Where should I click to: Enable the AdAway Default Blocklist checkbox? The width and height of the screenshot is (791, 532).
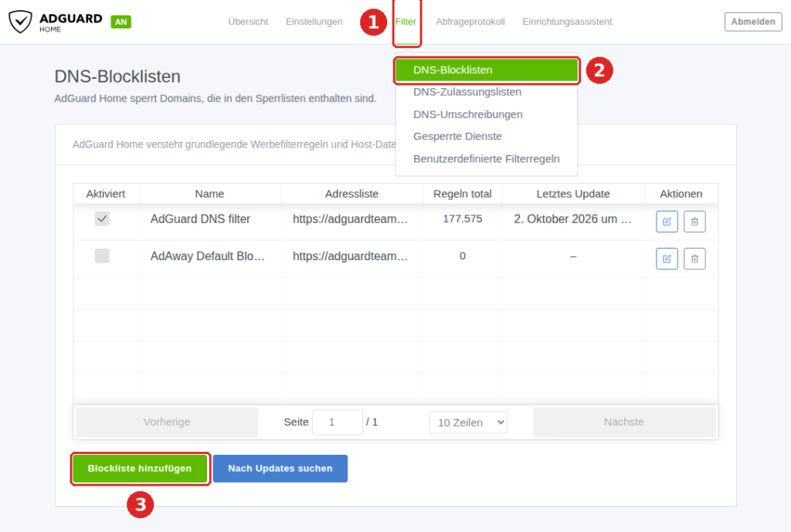pos(102,256)
